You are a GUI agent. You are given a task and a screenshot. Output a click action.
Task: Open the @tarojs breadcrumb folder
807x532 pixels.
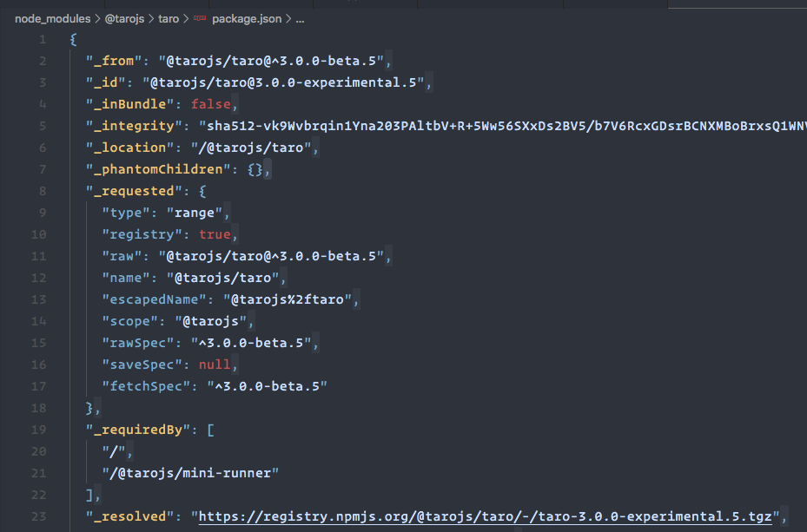pos(124,19)
